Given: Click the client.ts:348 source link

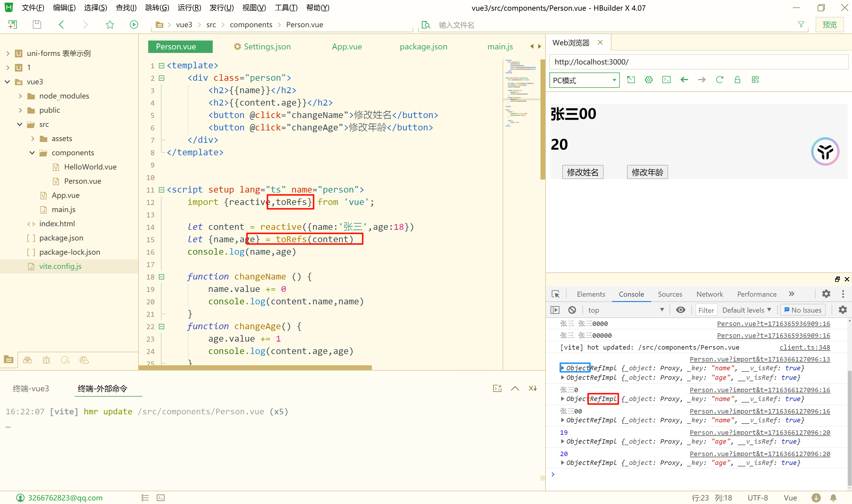Looking at the screenshot, I should pos(804,347).
